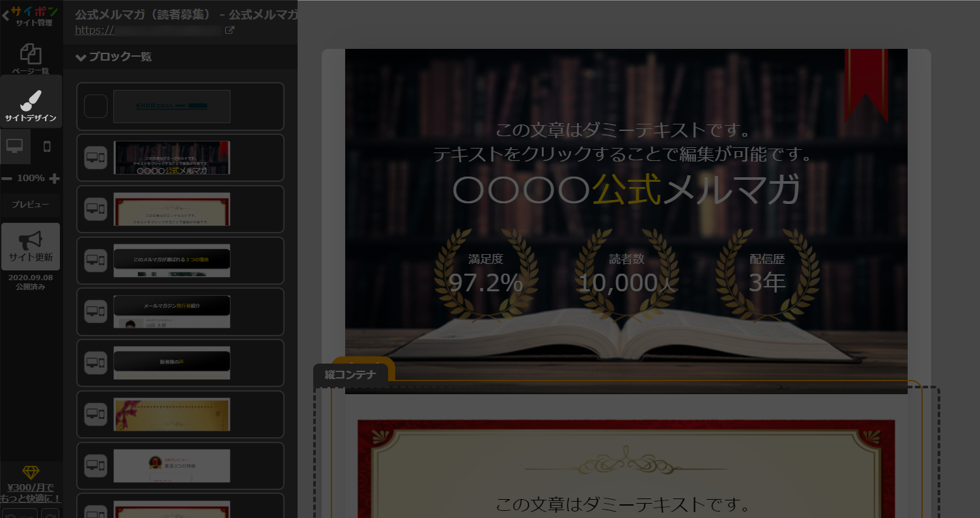Toggle device visibility for 豪華3つの特典 block

96,466
